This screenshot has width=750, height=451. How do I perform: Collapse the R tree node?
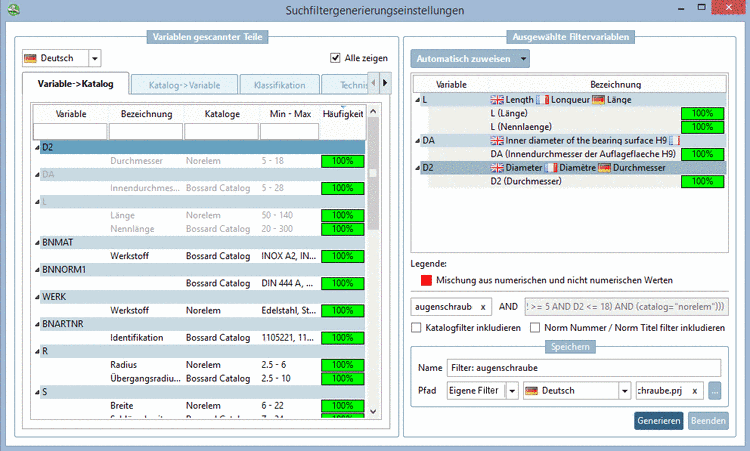click(37, 352)
